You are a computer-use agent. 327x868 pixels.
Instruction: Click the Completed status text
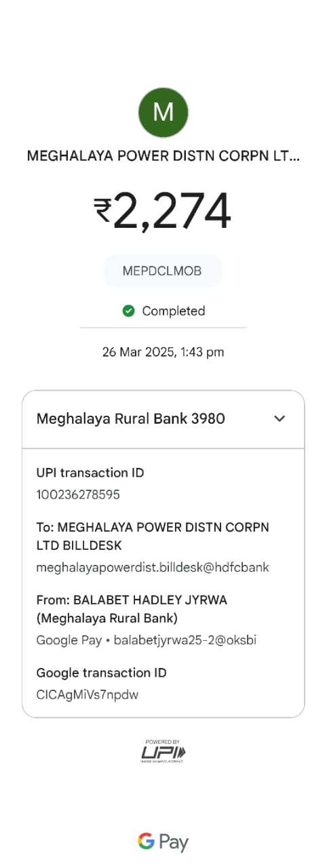tap(173, 311)
